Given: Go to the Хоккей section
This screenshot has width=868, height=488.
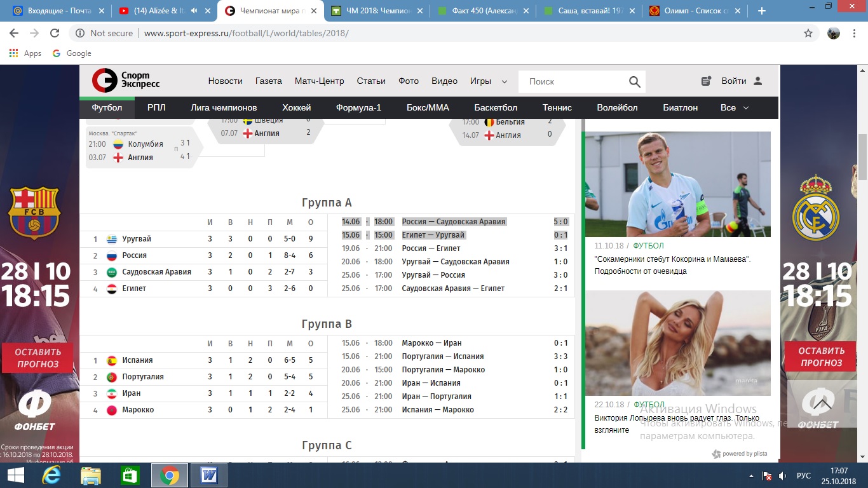Looking at the screenshot, I should (296, 107).
